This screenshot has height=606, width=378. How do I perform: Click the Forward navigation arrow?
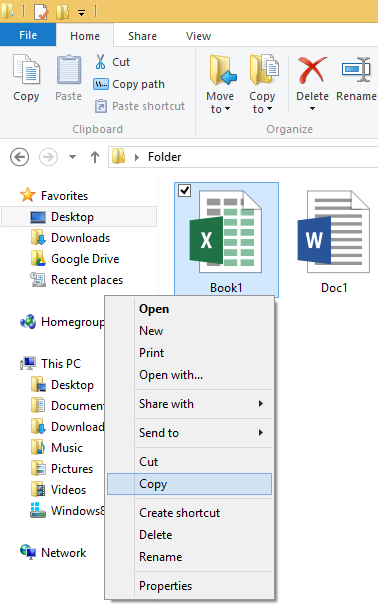(x=48, y=157)
